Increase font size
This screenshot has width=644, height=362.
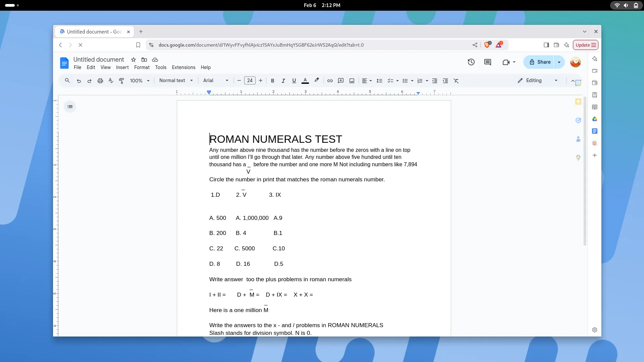[x=261, y=81]
